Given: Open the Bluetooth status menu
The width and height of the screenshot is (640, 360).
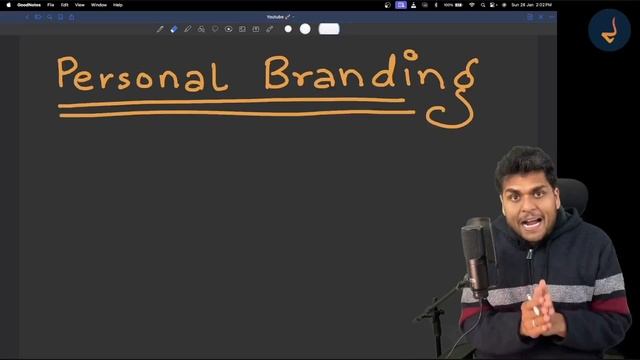Looking at the screenshot, I should (x=436, y=5).
